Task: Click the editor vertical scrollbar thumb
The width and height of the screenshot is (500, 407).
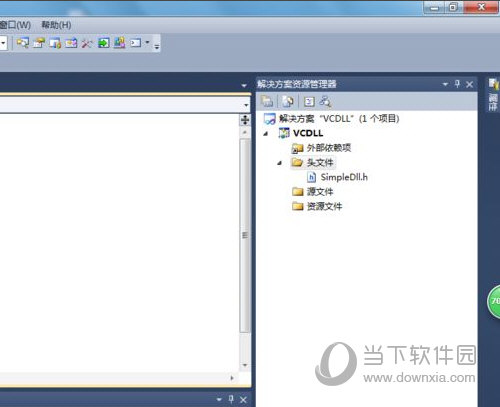Action: [245, 235]
